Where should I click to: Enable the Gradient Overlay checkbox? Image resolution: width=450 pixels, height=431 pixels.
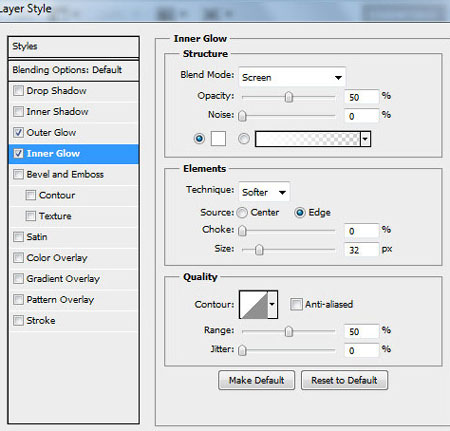pos(18,278)
